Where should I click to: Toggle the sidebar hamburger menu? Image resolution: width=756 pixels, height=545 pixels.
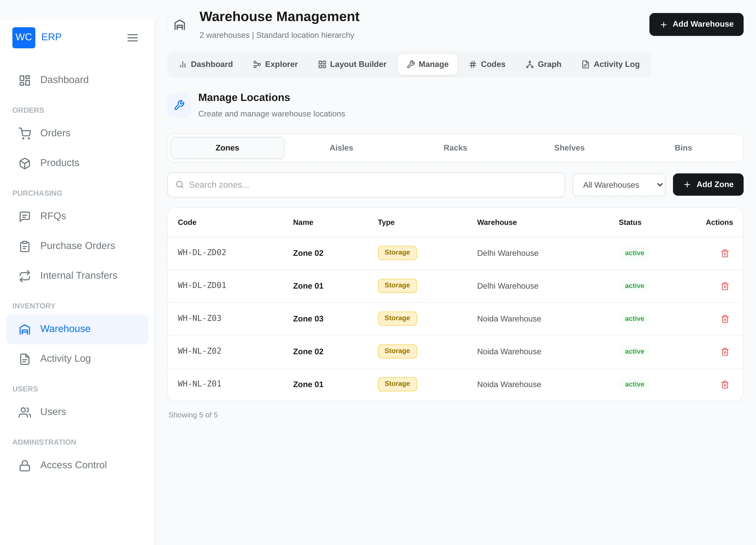[132, 38]
